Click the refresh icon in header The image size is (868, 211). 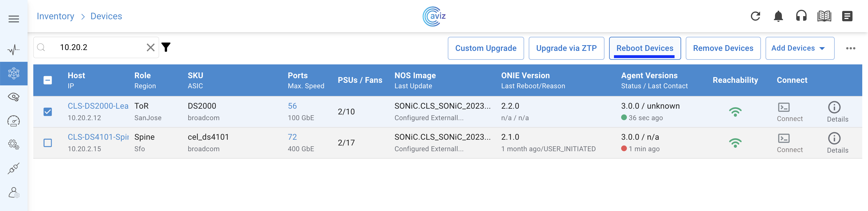[755, 16]
